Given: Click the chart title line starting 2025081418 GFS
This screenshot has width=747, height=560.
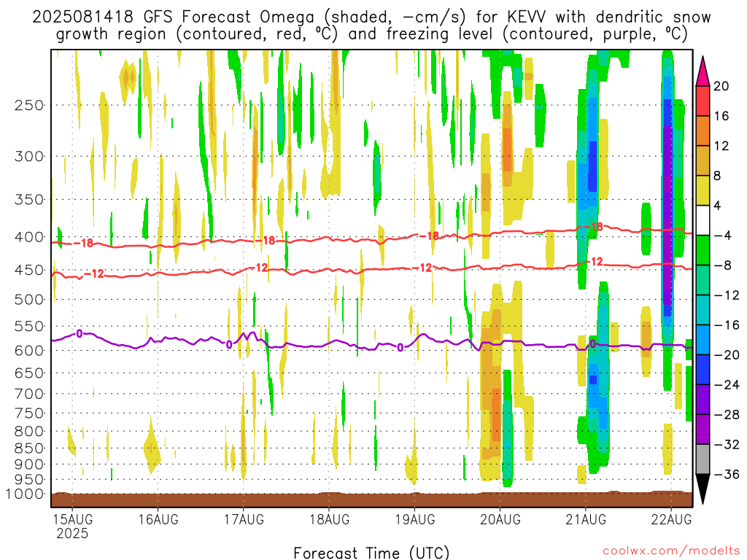Looking at the screenshot, I should 371,17.
